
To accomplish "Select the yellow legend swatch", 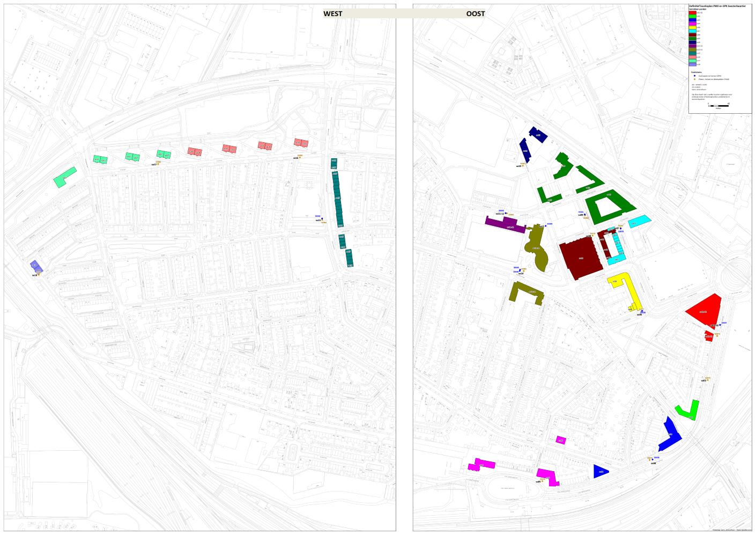I will (692, 27).
